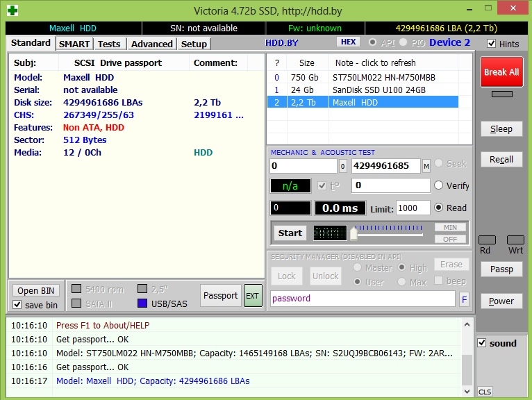Select the Master password radio button
The image size is (532, 400).
pyautogui.click(x=357, y=267)
